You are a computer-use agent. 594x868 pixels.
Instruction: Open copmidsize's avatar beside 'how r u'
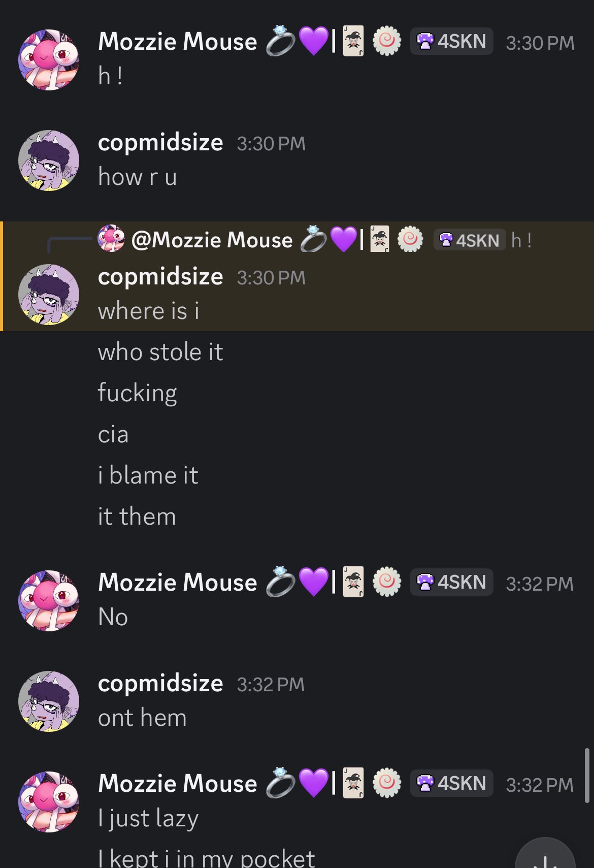pos(49,160)
